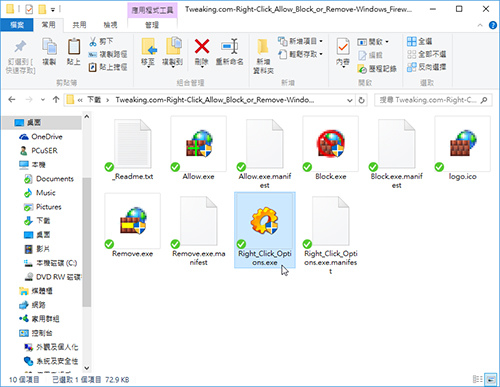Select Documents in navigation pane
The height and width of the screenshot is (387, 500).
click(x=49, y=179)
